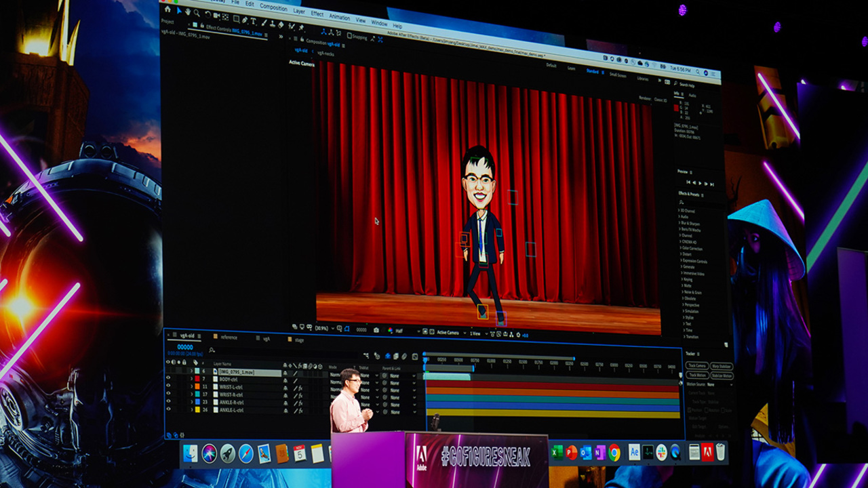The height and width of the screenshot is (488, 868).
Task: Click the yellow label swatch of ANKLE-L-ctrl
Action: click(197, 409)
